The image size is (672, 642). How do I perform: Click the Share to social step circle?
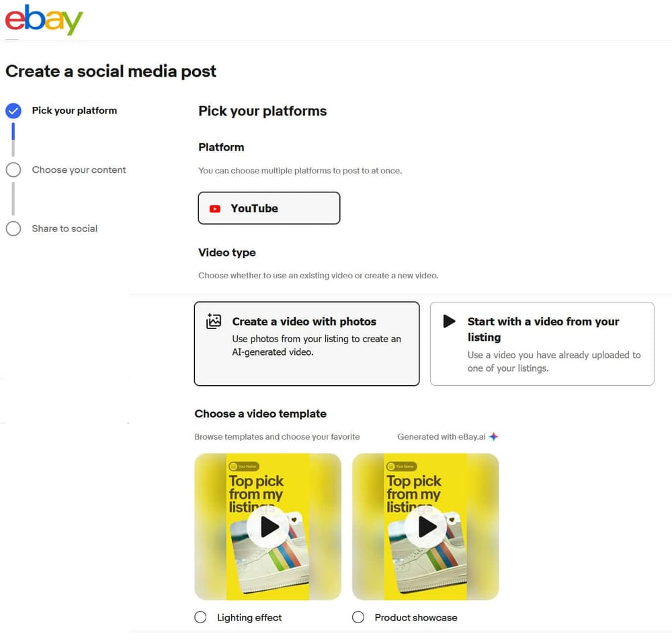[13, 229]
